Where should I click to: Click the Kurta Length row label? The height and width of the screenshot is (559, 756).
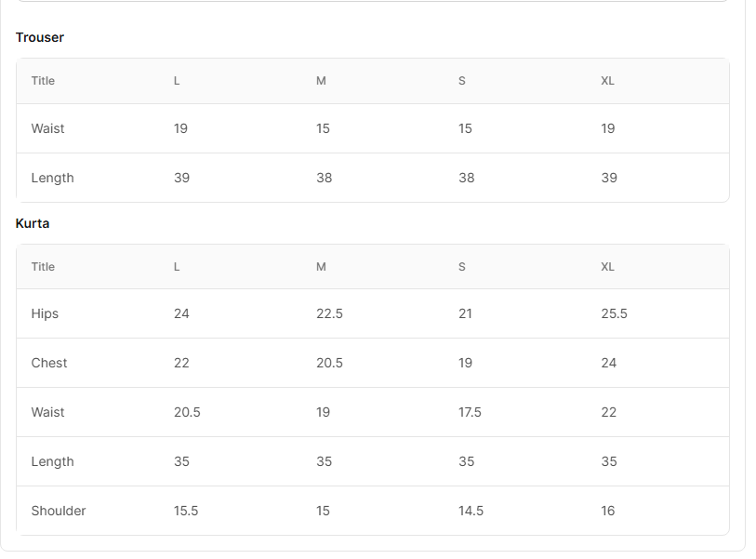(52, 461)
